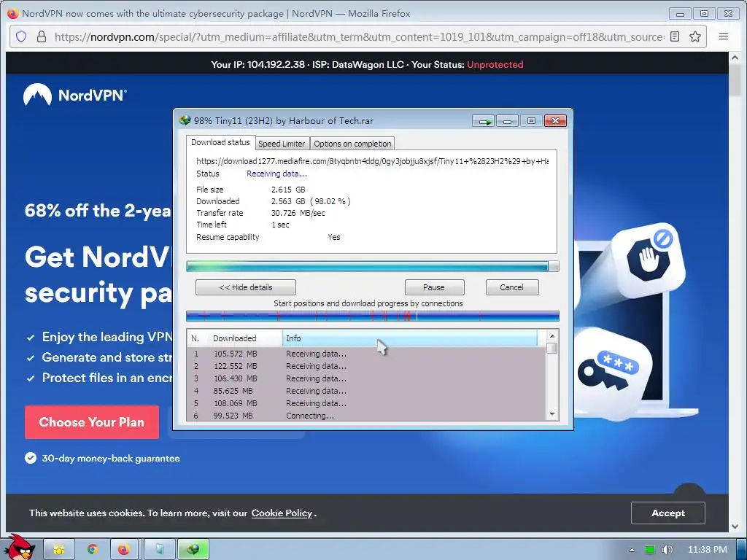Image resolution: width=747 pixels, height=560 pixels.
Task: Open the volume speaker tray icon
Action: (x=667, y=550)
